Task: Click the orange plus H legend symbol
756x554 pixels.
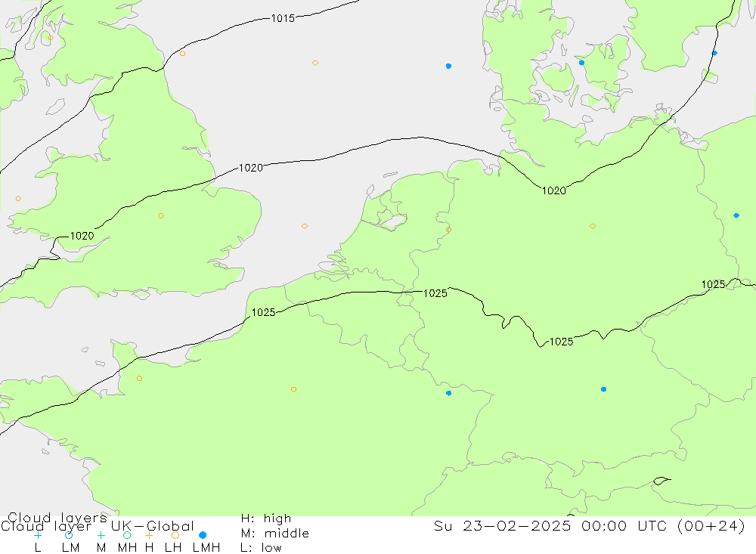Action: 149,535
